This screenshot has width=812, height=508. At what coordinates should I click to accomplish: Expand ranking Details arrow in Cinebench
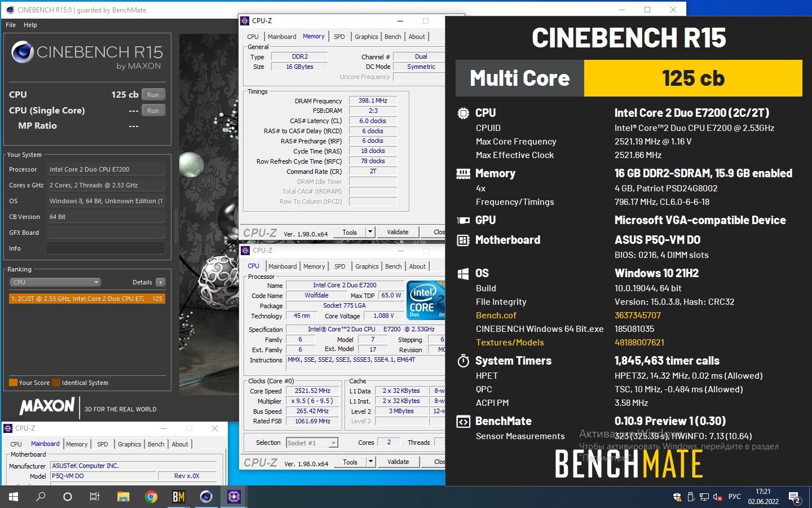point(161,282)
